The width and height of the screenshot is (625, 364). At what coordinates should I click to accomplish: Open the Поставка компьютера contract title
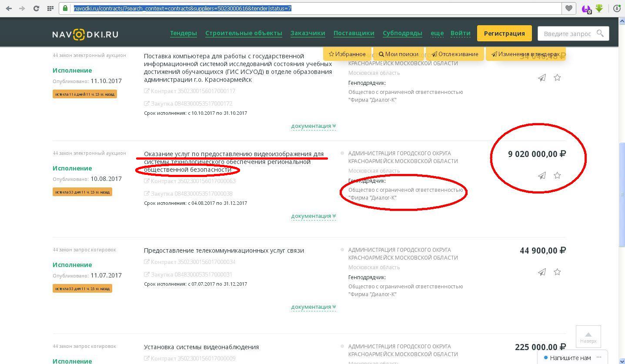(238, 68)
